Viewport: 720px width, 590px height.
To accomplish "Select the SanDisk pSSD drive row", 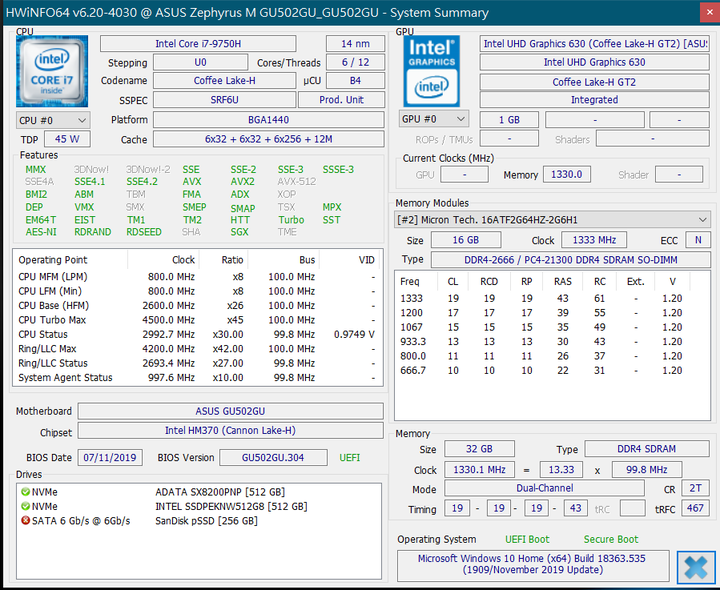I will [199, 521].
